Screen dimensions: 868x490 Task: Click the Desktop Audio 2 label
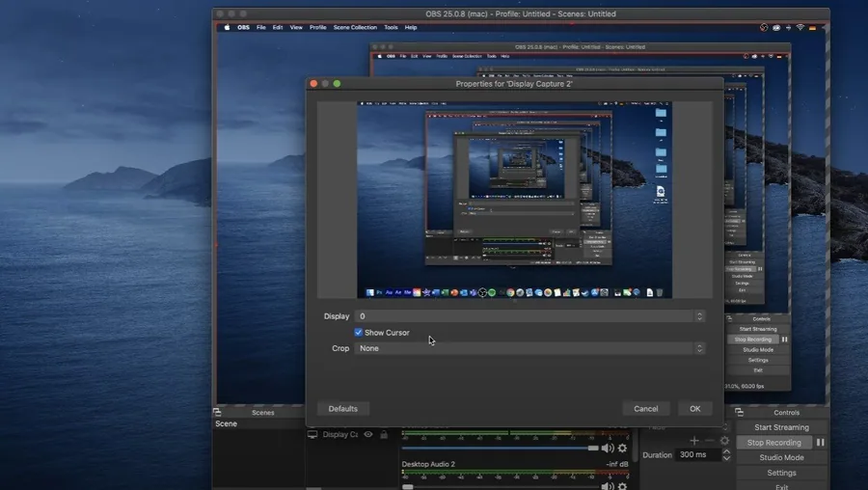428,464
